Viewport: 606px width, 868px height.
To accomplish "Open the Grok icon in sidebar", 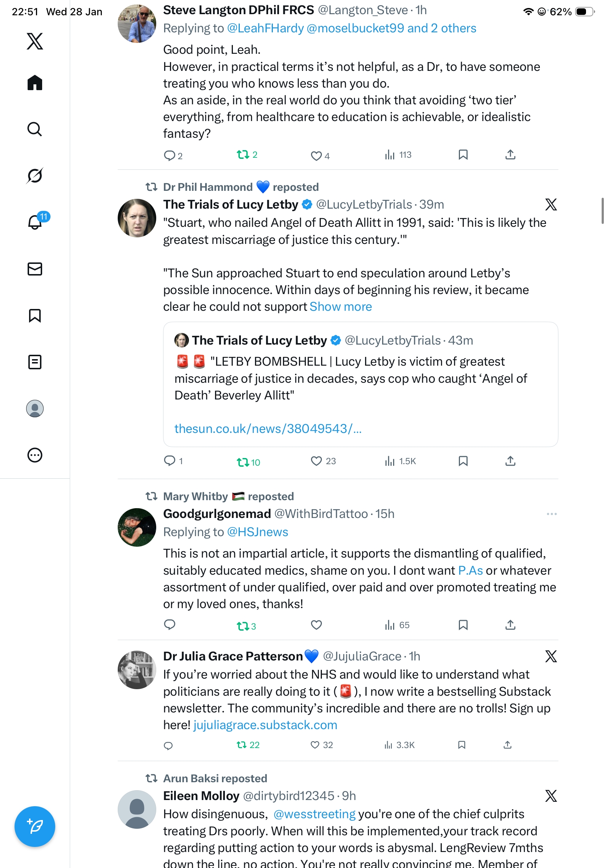I will pos(35,176).
